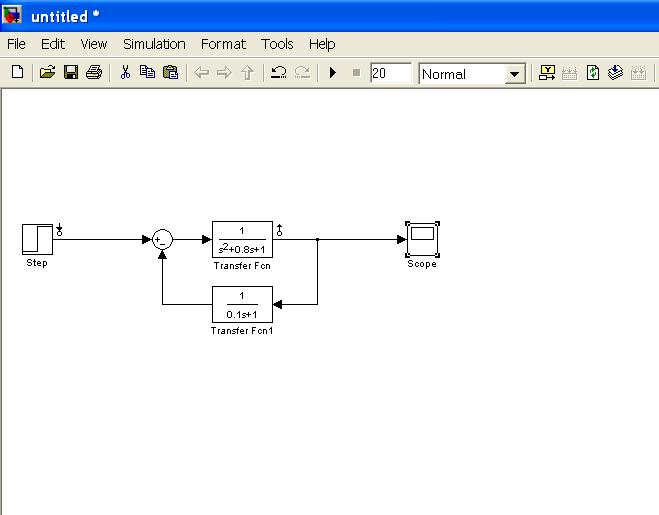This screenshot has height=515, width=659.
Task: Click the simulation stop time field
Action: (x=389, y=73)
